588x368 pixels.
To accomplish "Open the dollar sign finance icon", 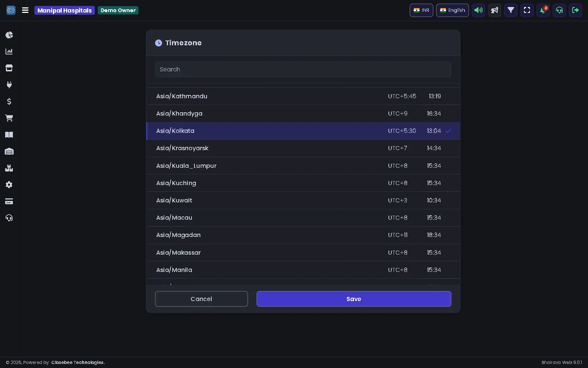I will point(9,101).
